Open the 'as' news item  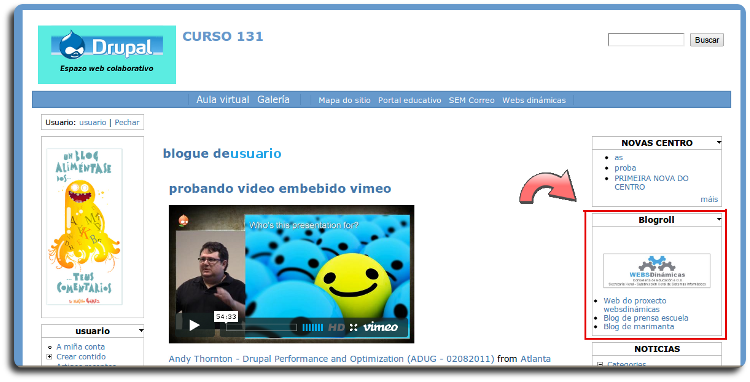pyautogui.click(x=618, y=157)
